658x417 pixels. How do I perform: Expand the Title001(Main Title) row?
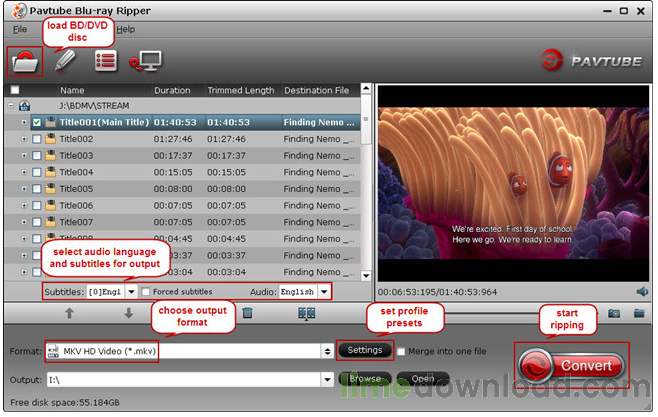[x=24, y=122]
